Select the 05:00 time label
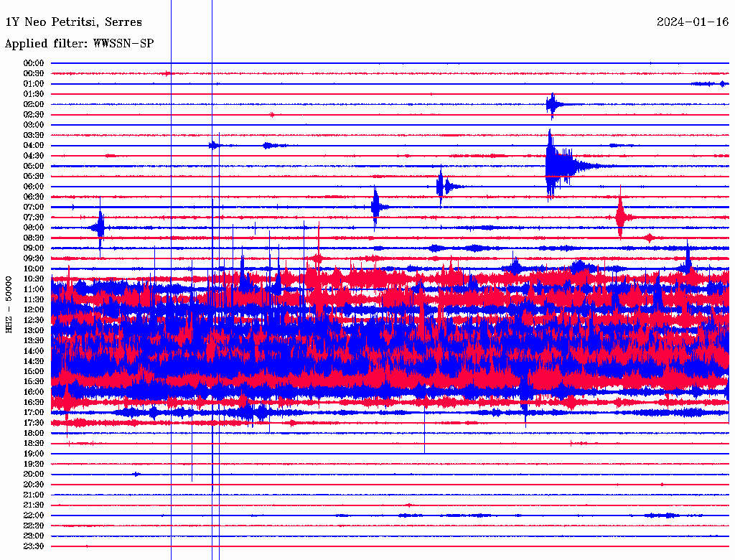 (x=34, y=166)
